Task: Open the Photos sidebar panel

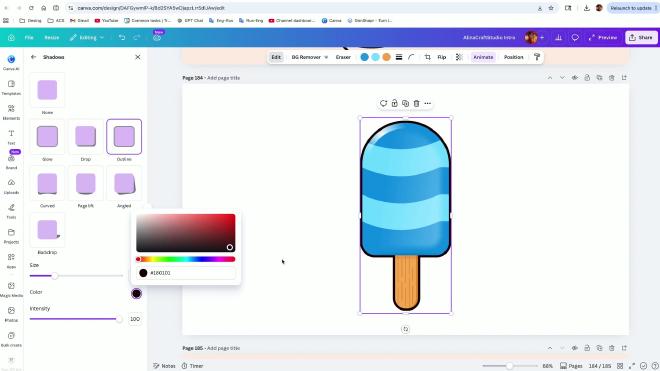Action: pos(11,314)
